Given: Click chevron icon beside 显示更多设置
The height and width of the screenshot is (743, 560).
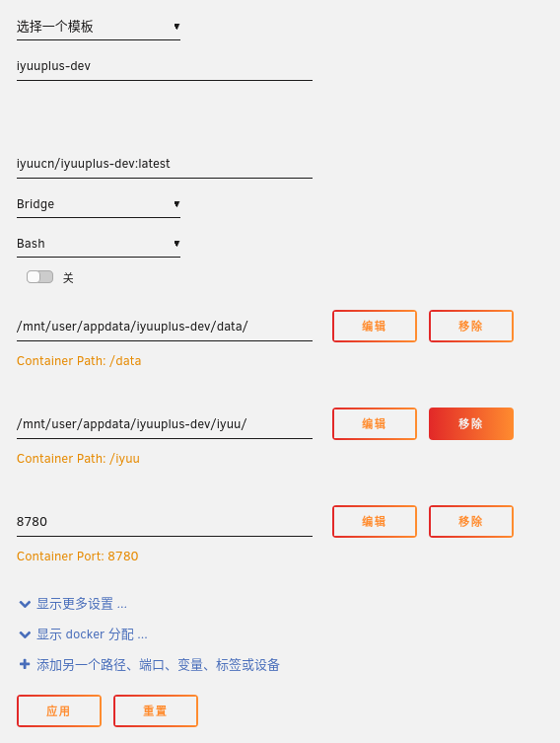Looking at the screenshot, I should [x=25, y=604].
